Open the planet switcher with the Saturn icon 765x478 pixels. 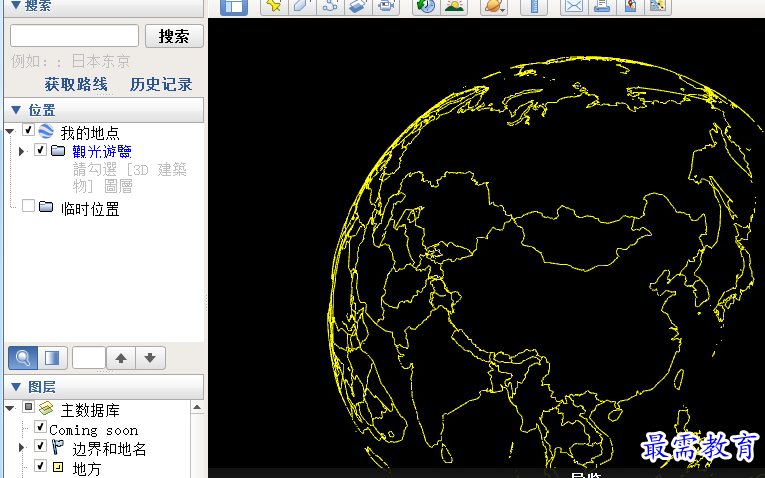(x=494, y=6)
